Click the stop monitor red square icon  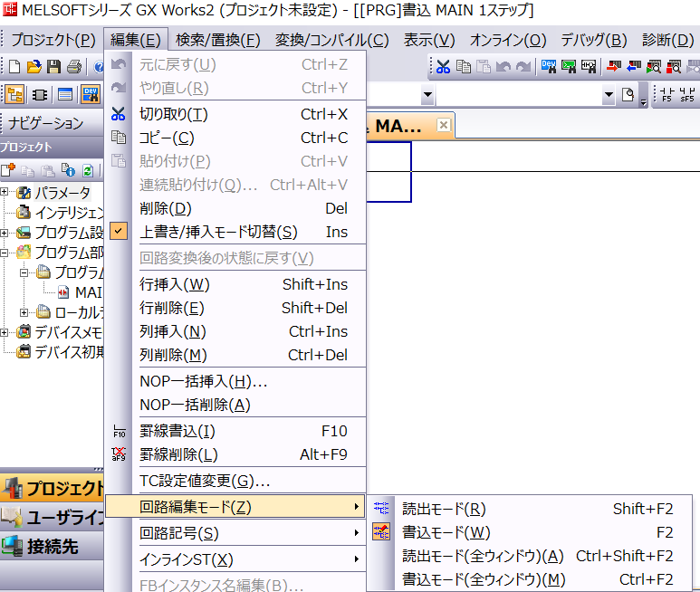point(674,67)
